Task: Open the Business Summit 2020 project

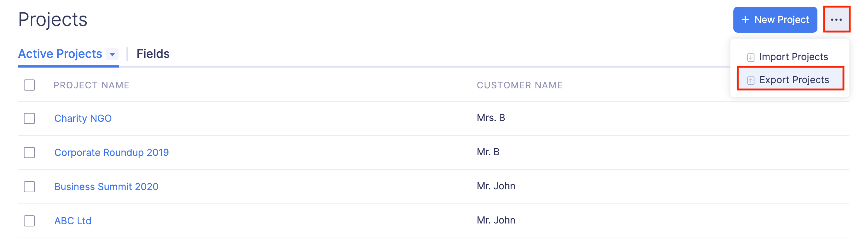Action: [x=106, y=187]
